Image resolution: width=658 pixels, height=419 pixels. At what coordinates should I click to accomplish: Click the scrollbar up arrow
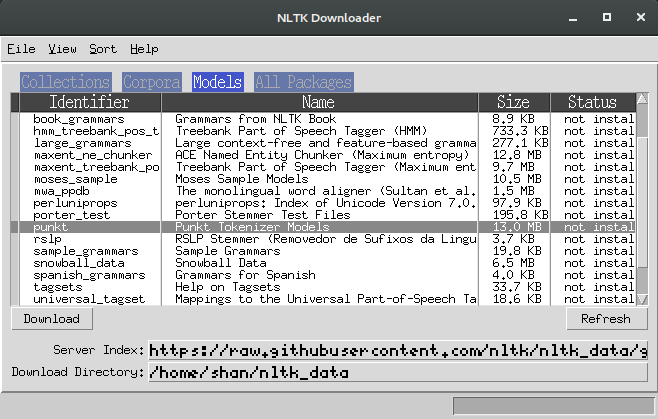pyautogui.click(x=642, y=99)
